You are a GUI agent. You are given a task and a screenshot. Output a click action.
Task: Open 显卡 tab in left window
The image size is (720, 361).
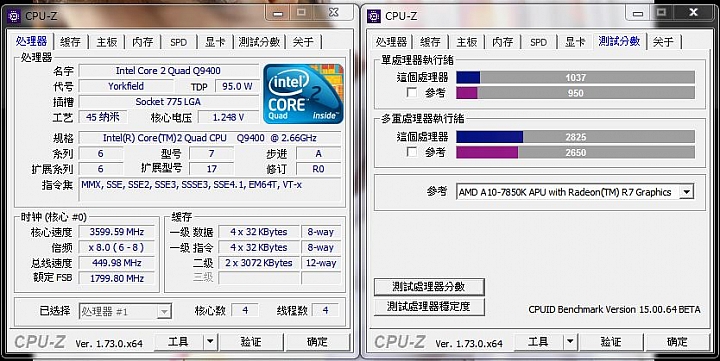pos(214,42)
